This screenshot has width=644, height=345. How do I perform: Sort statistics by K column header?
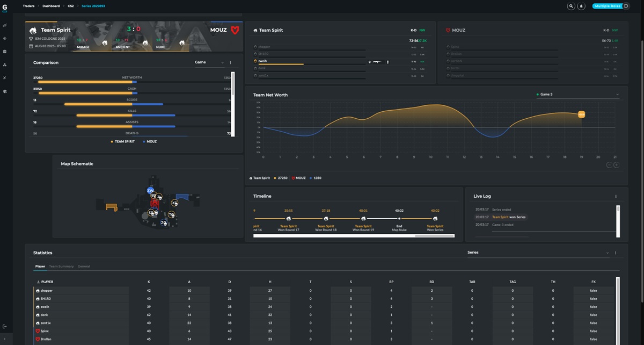coord(149,282)
